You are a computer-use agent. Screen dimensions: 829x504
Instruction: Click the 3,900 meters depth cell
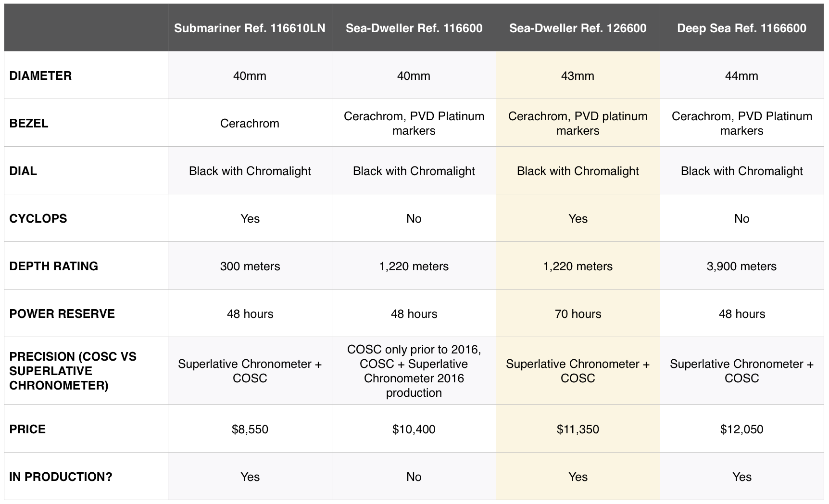(x=741, y=266)
